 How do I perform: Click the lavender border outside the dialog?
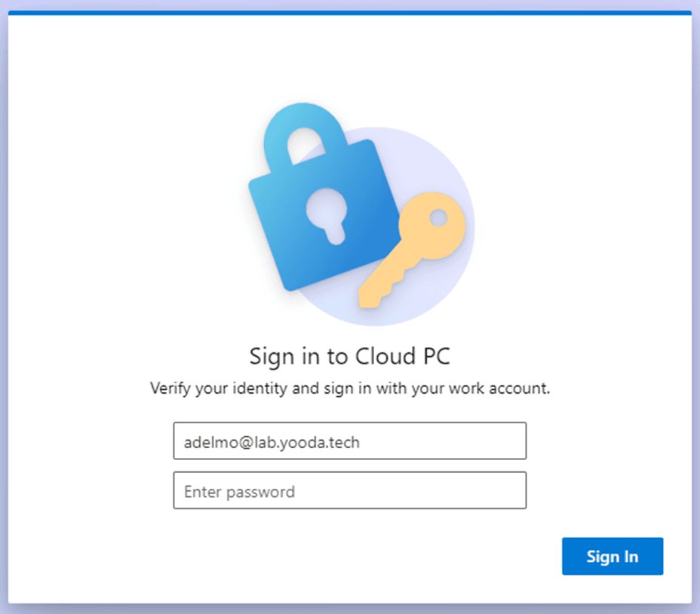click(x=4, y=312)
